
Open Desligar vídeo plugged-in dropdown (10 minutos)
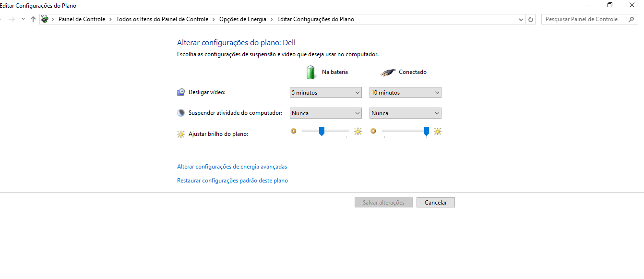coord(405,93)
